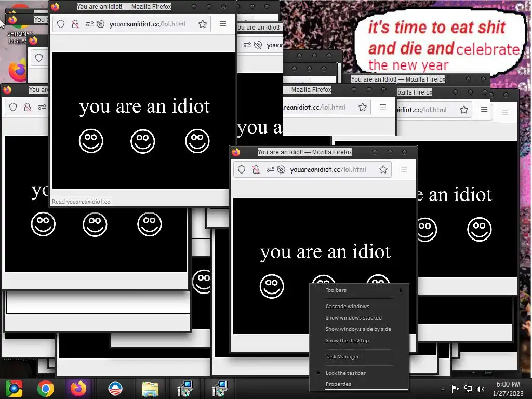The width and height of the screenshot is (532, 399).
Task: Click the third smiley face in the top-left front window
Action: [x=197, y=141]
